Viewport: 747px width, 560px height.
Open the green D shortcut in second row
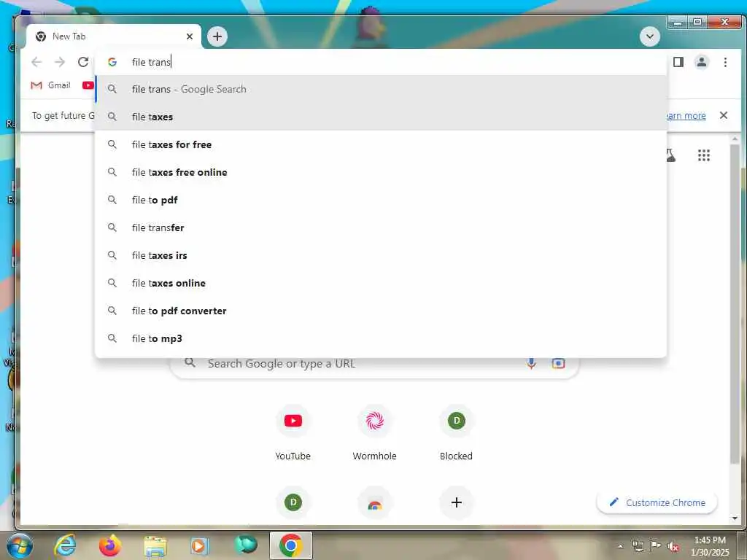click(293, 502)
